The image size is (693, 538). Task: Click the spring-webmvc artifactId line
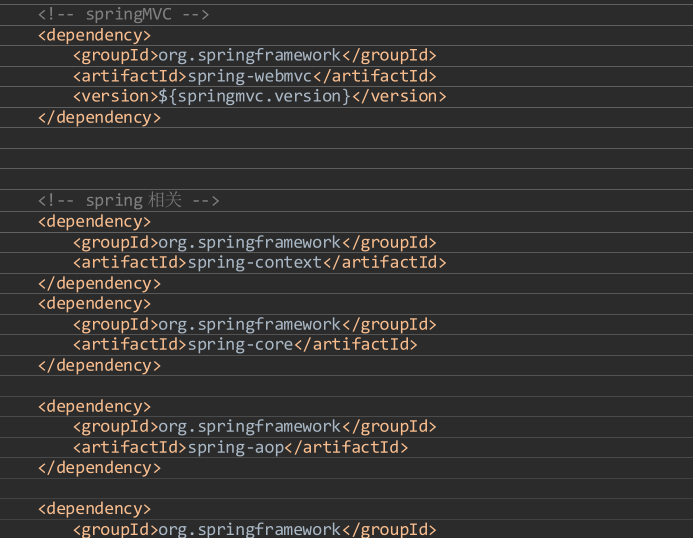tap(255, 76)
